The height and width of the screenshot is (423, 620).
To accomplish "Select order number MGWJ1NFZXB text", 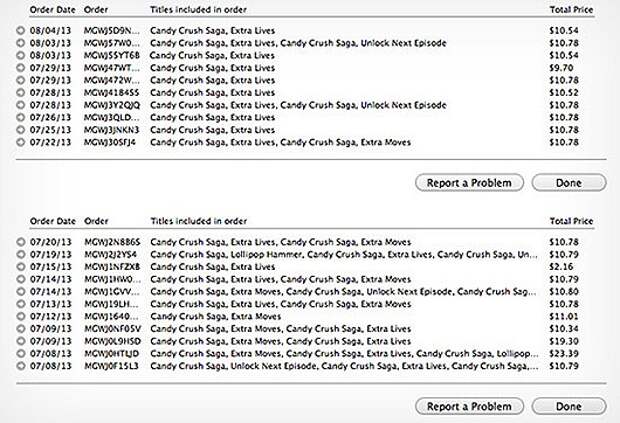I will coord(112,267).
